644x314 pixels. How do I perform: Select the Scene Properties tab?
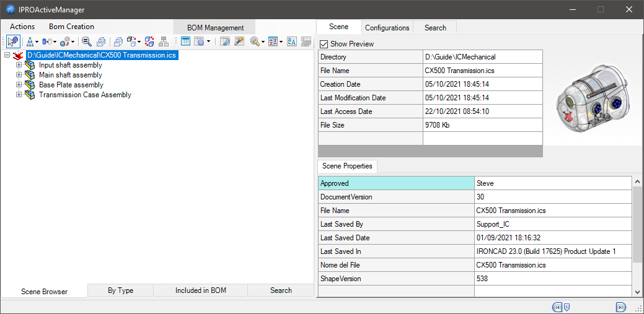(347, 166)
